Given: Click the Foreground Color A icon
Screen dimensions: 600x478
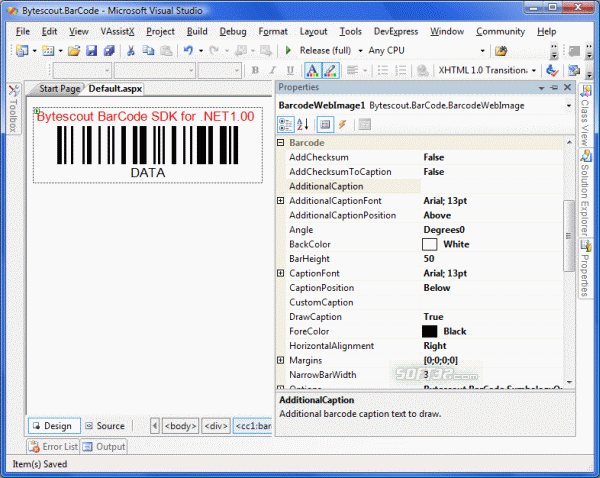Looking at the screenshot, I should click(x=312, y=70).
